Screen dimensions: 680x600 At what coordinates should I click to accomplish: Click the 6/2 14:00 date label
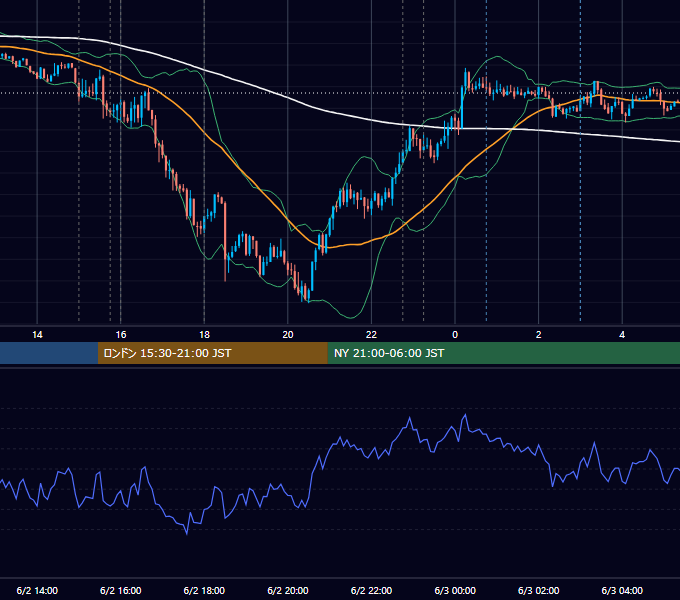[x=37, y=590]
